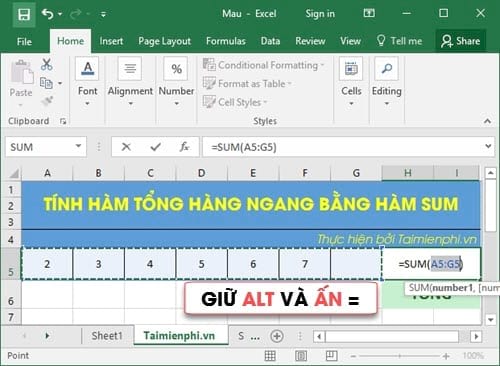Image resolution: width=500 pixels, height=366 pixels.
Task: Switch to the Review tab
Action: (310, 41)
